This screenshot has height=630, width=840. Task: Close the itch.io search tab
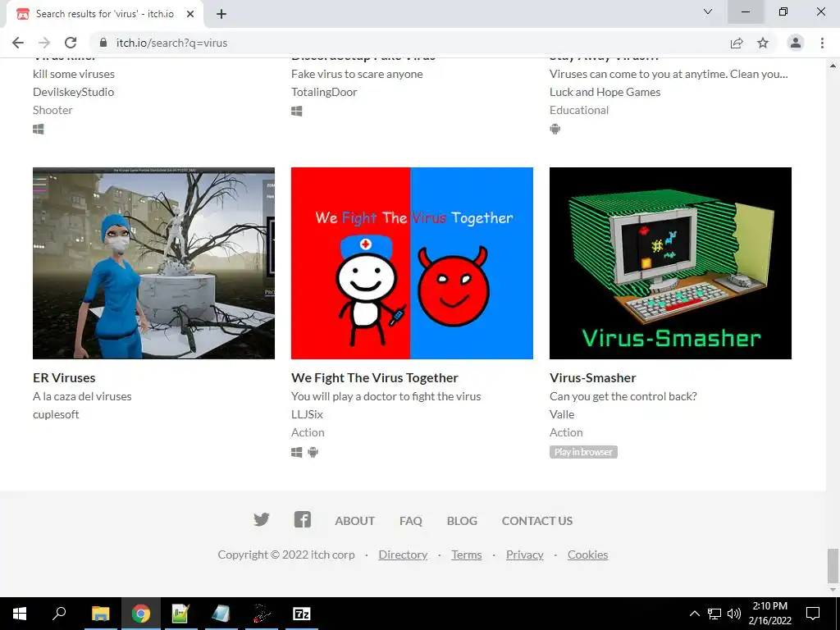[190, 14]
